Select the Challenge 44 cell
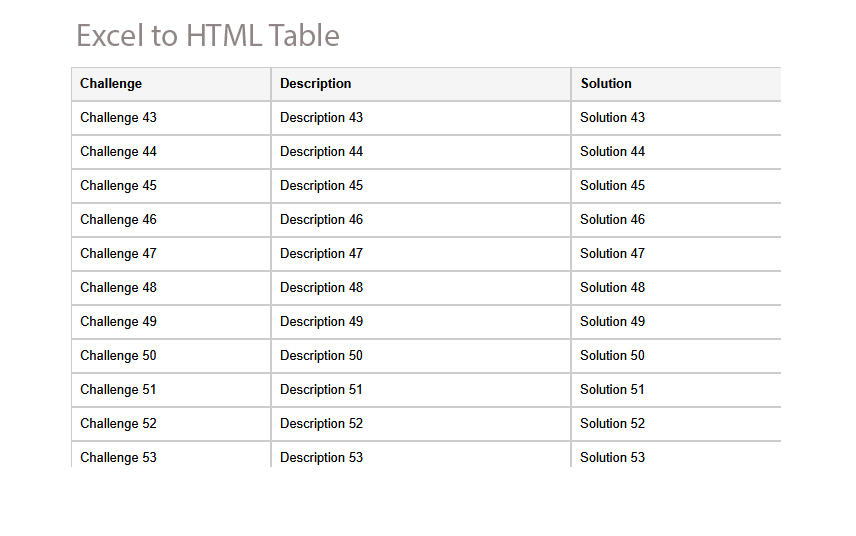The width and height of the screenshot is (856, 536). click(x=171, y=152)
